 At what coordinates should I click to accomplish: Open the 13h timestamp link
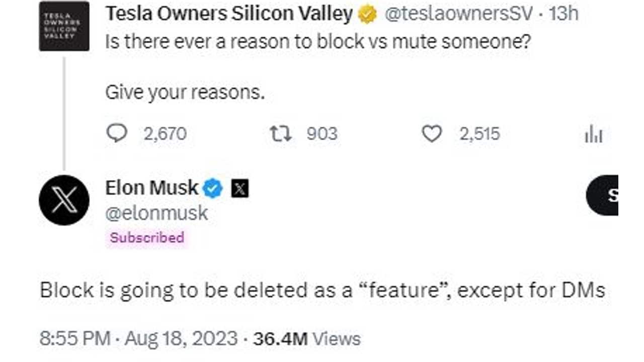click(563, 15)
